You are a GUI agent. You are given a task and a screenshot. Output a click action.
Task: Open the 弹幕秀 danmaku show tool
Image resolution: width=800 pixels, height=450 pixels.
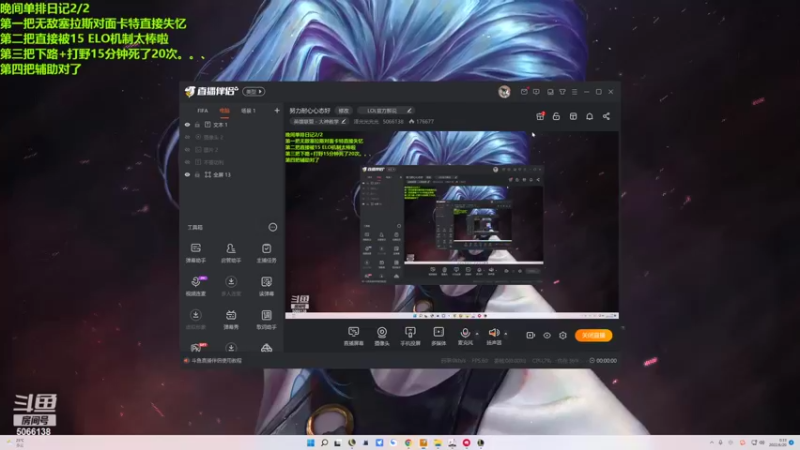click(231, 319)
